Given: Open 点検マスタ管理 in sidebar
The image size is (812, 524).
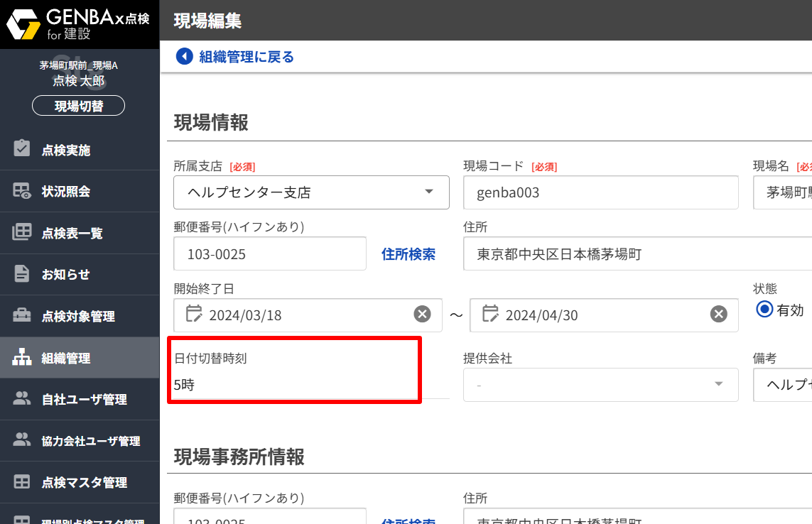Looking at the screenshot, I should (x=80, y=483).
